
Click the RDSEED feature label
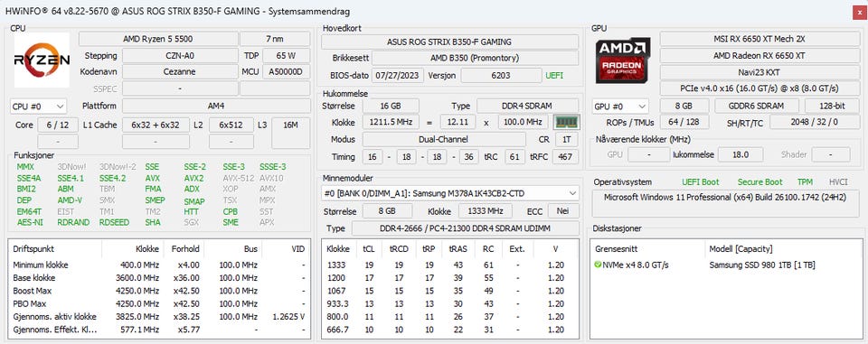(x=113, y=222)
